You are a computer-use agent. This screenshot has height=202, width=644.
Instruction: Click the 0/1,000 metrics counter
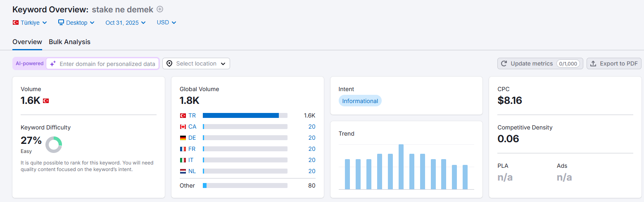[x=568, y=63]
